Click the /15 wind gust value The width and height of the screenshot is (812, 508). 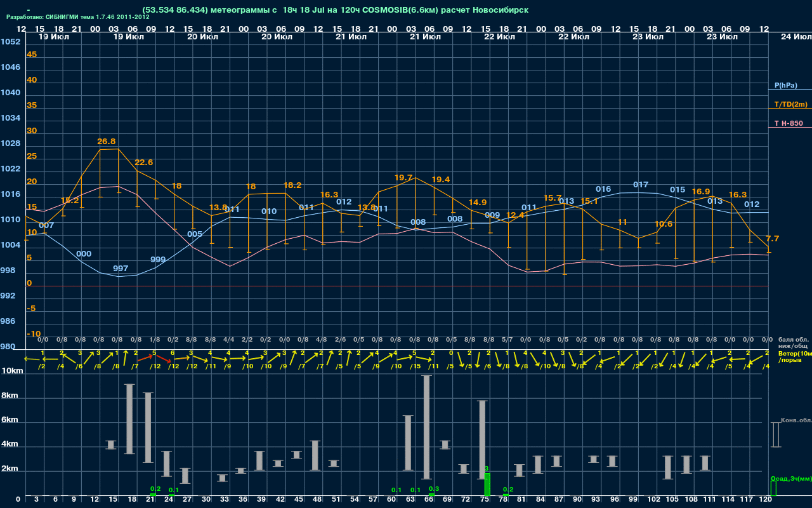pyautogui.click(x=416, y=365)
